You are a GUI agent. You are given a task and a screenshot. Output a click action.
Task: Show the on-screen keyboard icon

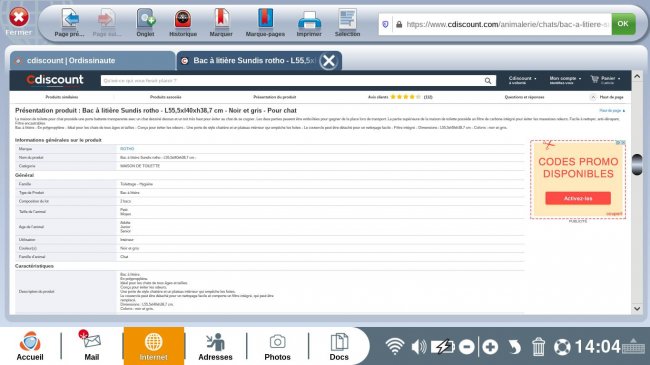(x=633, y=346)
